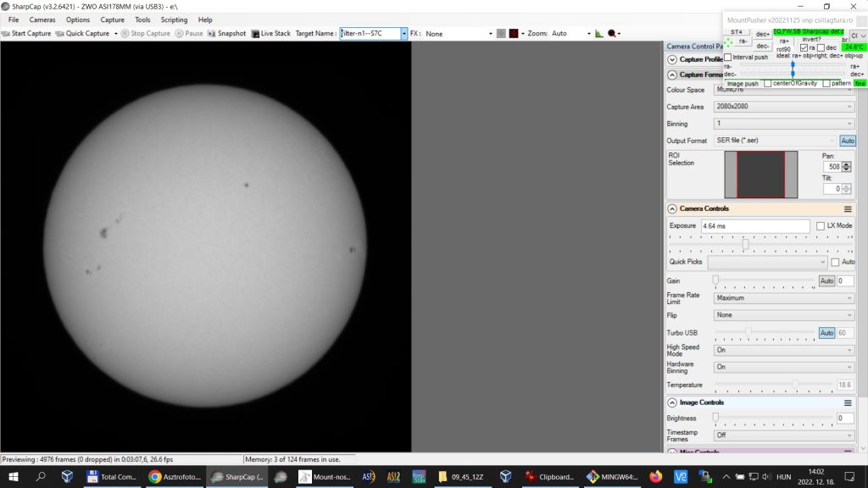Start Live Stack
868x488 pixels.
[x=270, y=33]
